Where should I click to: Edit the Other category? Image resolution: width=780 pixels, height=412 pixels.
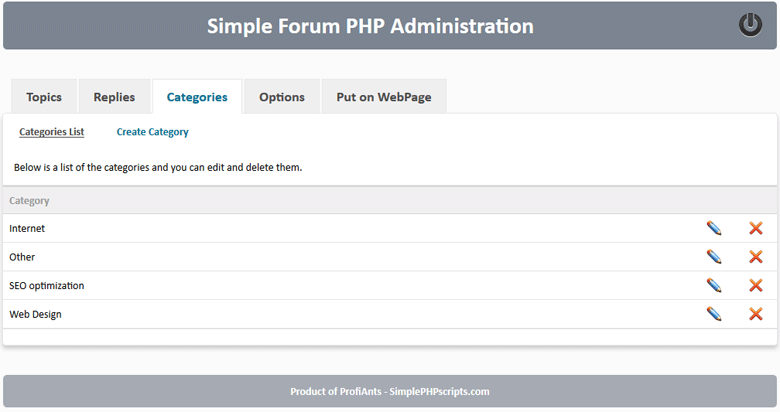pyautogui.click(x=714, y=257)
